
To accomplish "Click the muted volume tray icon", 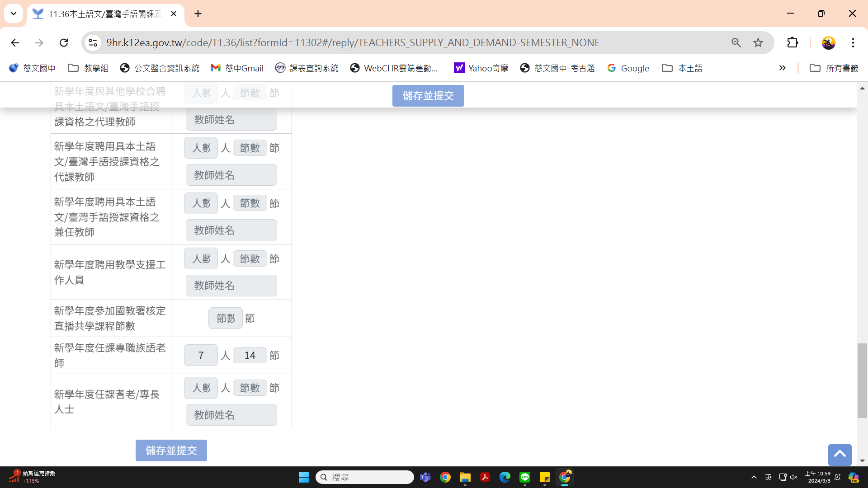I will tap(794, 477).
